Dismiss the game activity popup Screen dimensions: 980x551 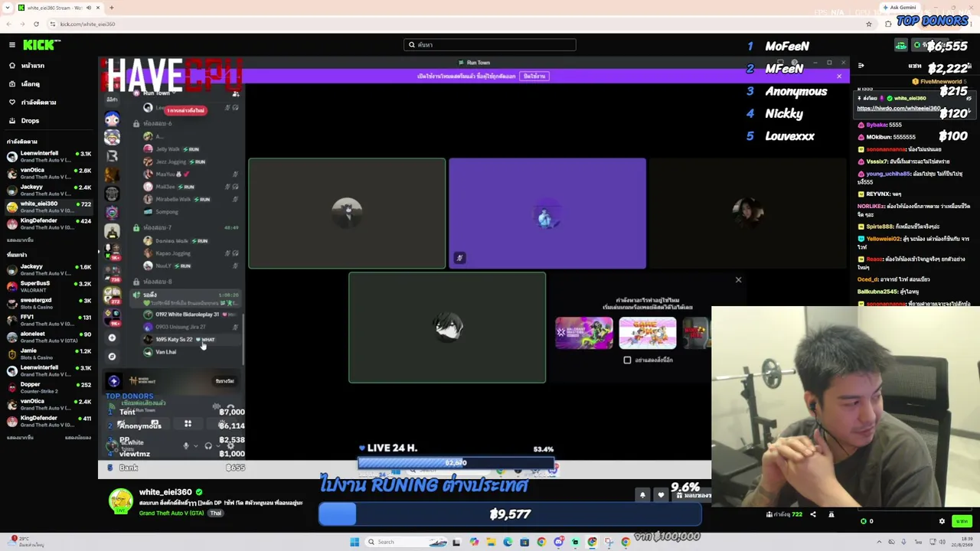point(738,279)
